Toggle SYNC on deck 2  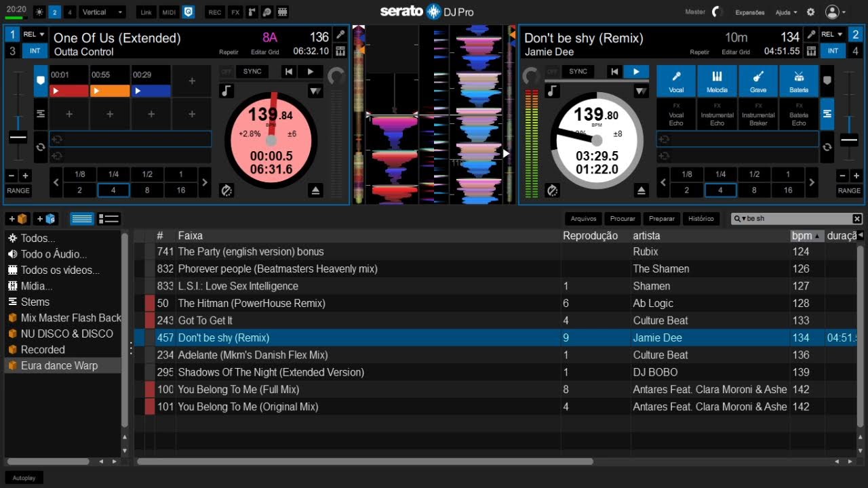pyautogui.click(x=578, y=71)
